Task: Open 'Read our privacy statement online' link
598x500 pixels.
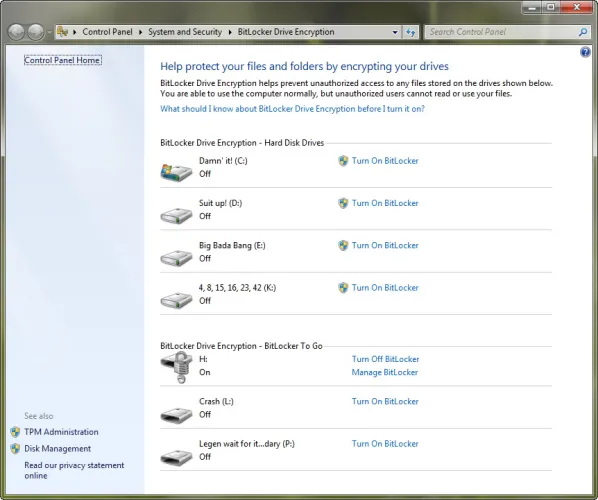Action: (x=74, y=471)
